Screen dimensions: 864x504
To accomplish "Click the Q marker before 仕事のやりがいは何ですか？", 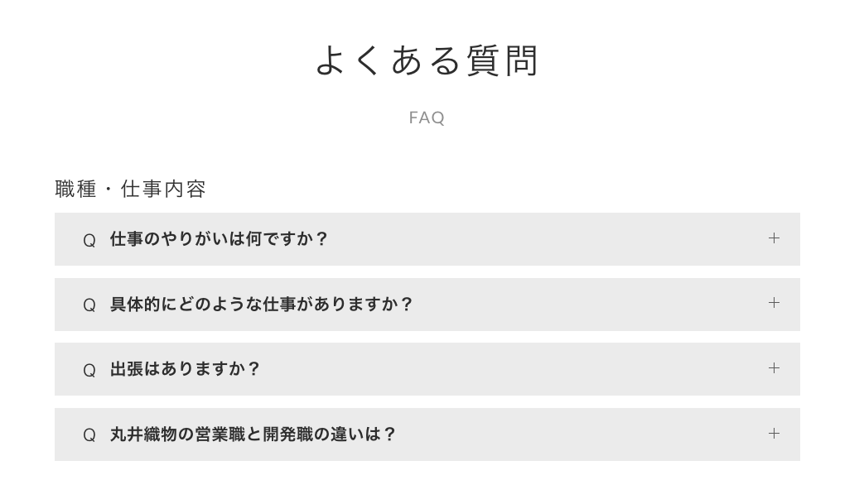I will [x=89, y=240].
